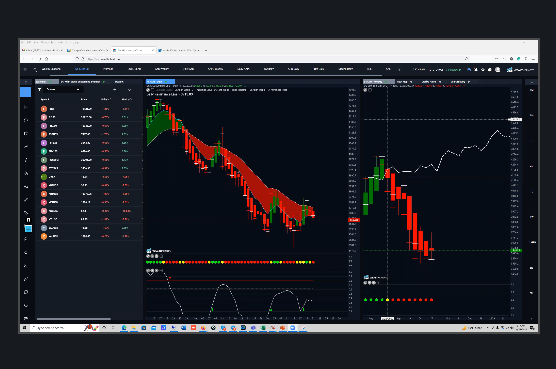This screenshot has height=369, width=556.
Task: Click the platform logo at the top right
Action: (x=521, y=69)
